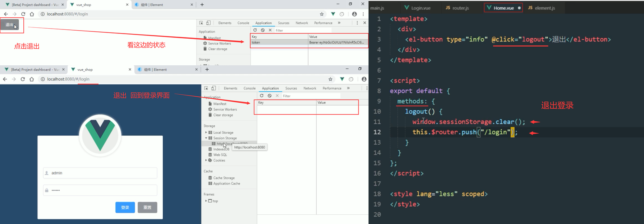The image size is (644, 224).
Task: Go back in the browser showing the 退出 button
Action: (6, 14)
